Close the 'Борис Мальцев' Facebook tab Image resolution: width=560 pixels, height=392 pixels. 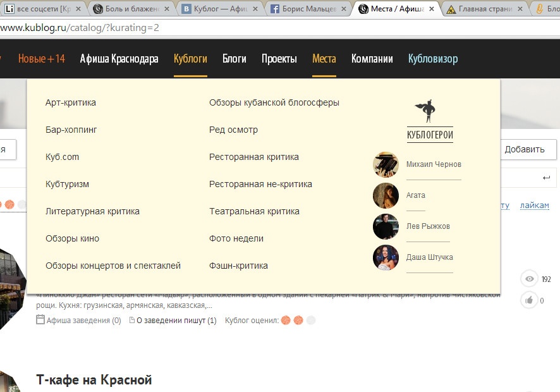pyautogui.click(x=344, y=9)
